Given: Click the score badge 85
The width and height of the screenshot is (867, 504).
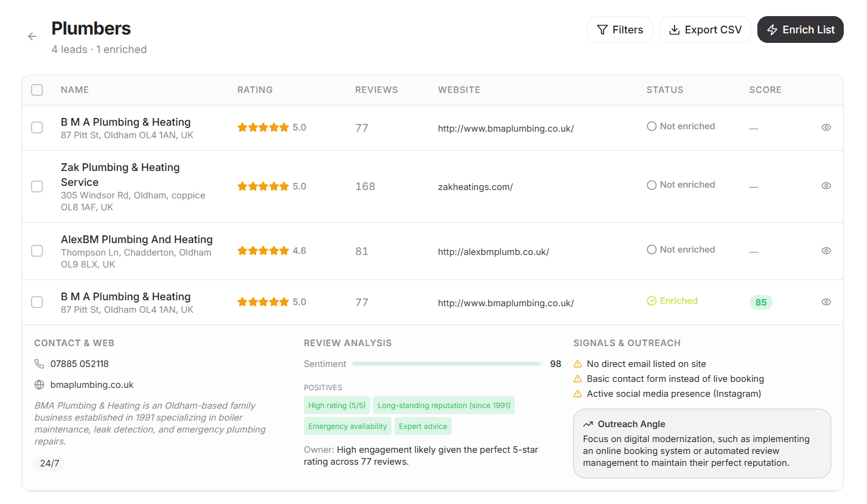Looking at the screenshot, I should click(x=761, y=303).
